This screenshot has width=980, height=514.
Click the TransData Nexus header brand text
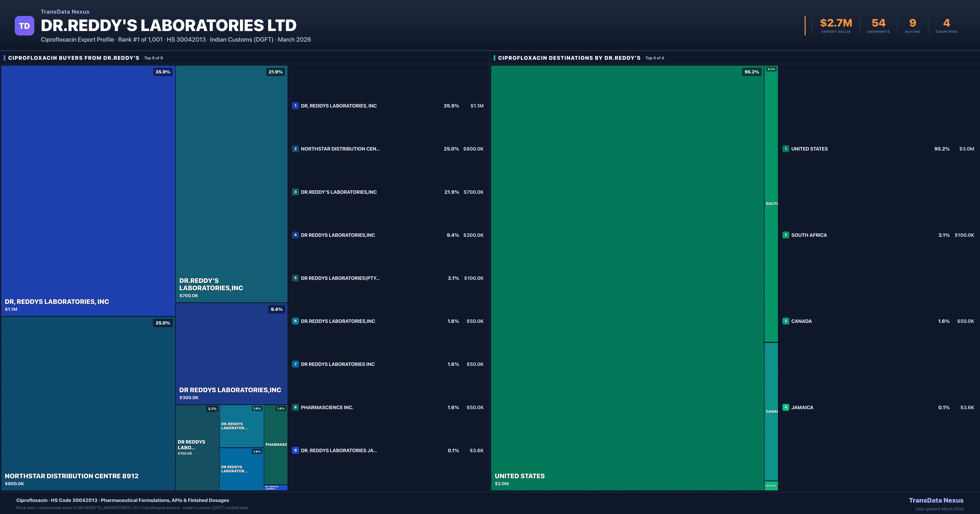pyautogui.click(x=65, y=12)
